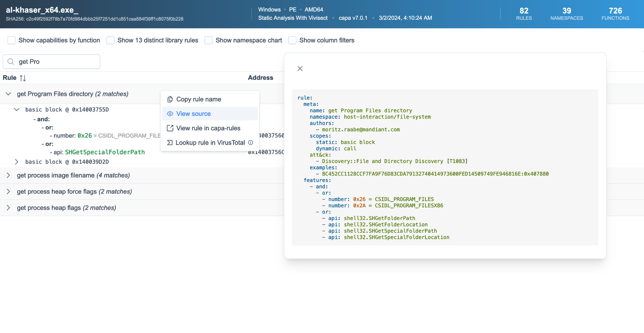644x333 pixels.
Task: Click the 726 FUNCTIONS counter
Action: (x=615, y=14)
